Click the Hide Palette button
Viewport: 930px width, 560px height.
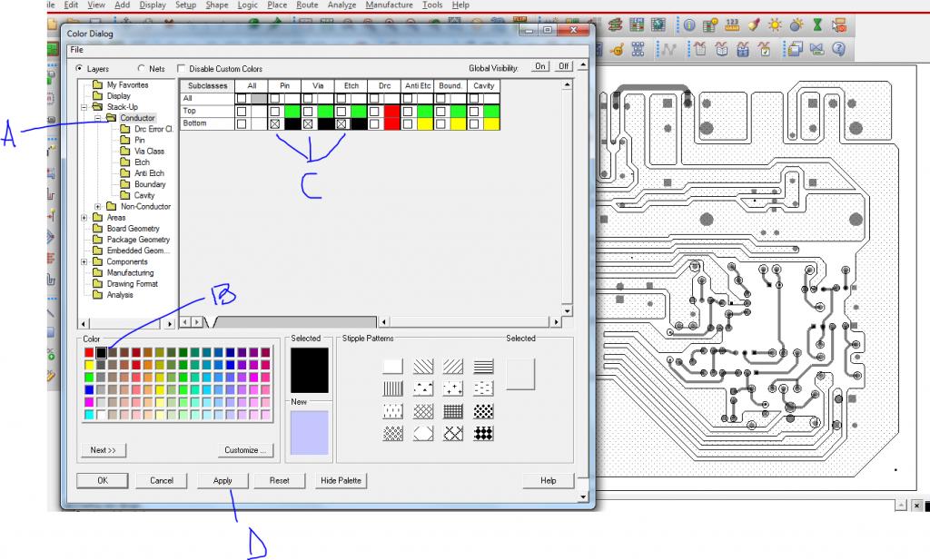pyautogui.click(x=341, y=481)
